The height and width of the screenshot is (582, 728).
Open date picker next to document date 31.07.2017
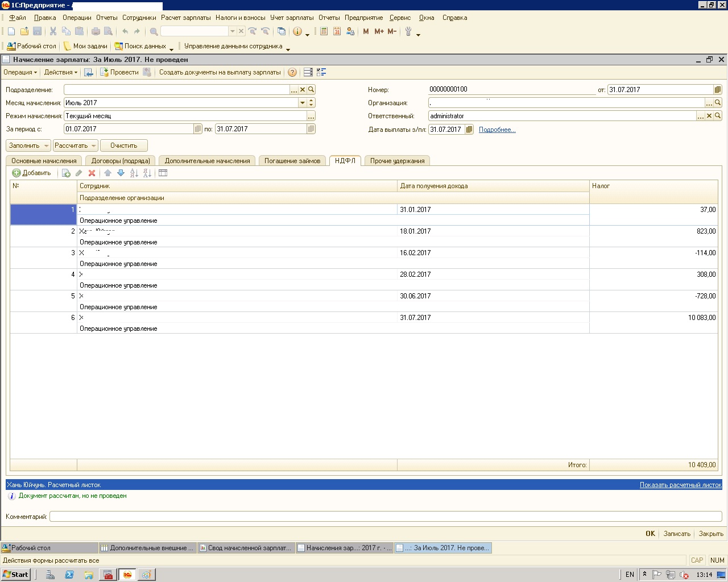click(717, 90)
